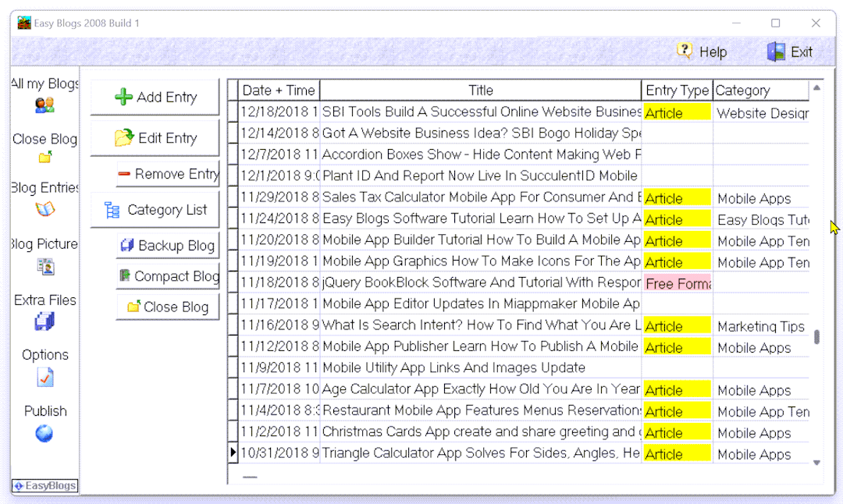Click the Exit door icon
Screen dimensions: 843x504
pos(776,51)
